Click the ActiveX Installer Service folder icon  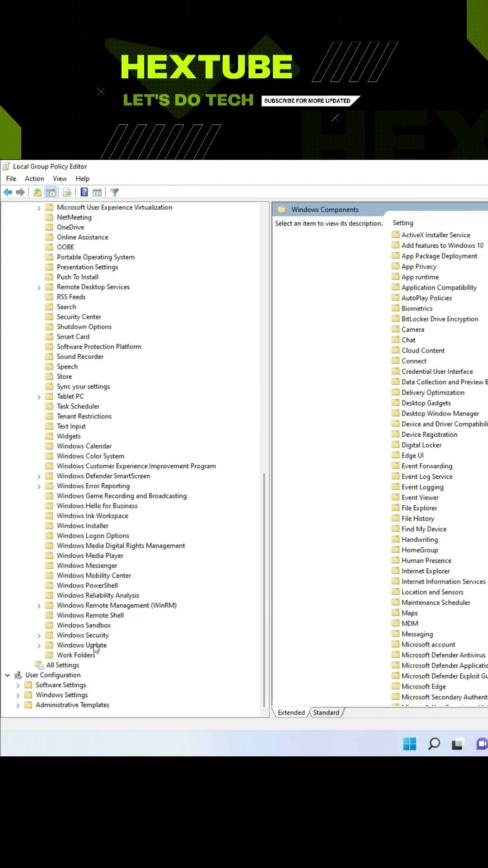396,235
